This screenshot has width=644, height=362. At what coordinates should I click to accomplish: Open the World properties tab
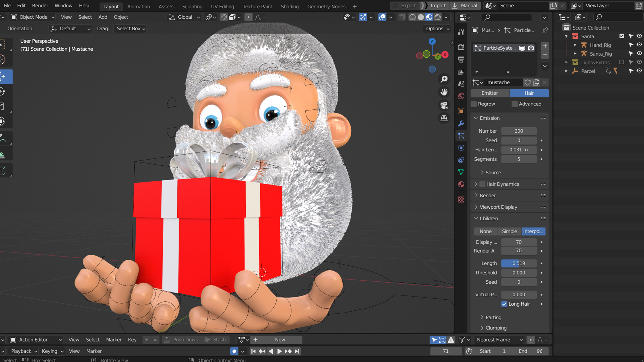(461, 96)
